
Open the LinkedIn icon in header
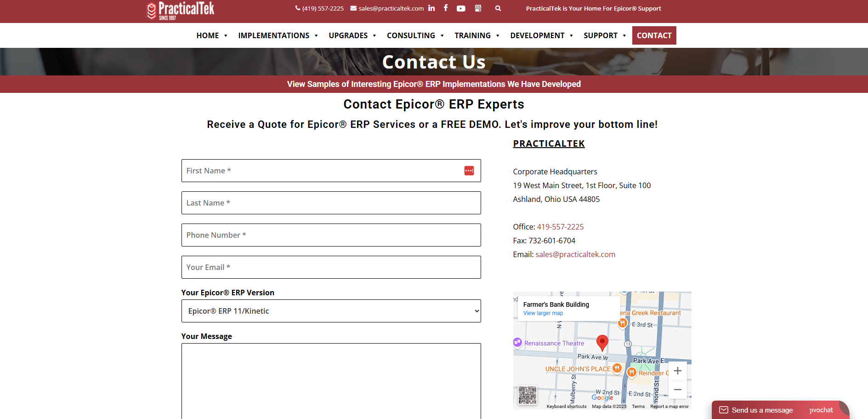click(431, 8)
